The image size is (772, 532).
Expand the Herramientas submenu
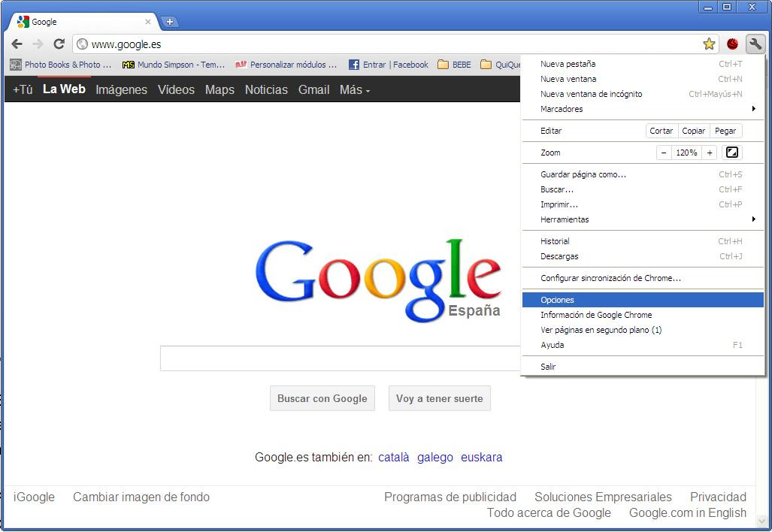(x=643, y=219)
